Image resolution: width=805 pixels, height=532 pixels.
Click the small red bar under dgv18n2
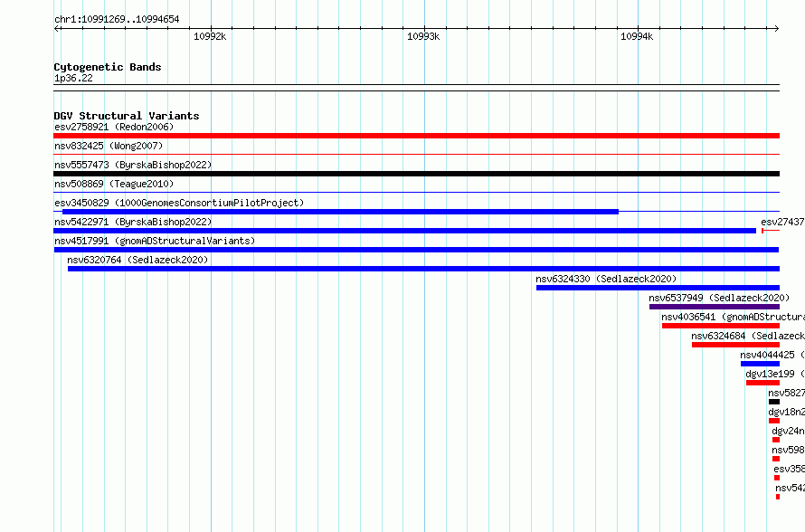click(774, 421)
